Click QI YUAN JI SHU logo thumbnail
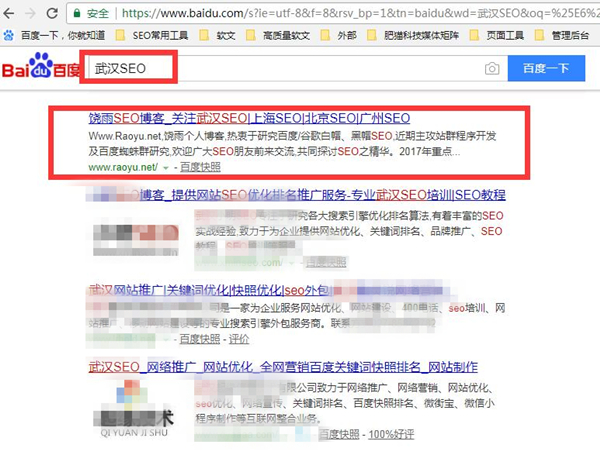600x451 pixels. click(x=134, y=409)
